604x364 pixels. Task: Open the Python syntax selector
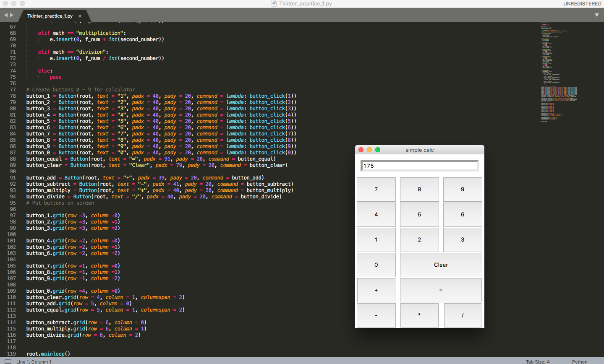pos(579,361)
